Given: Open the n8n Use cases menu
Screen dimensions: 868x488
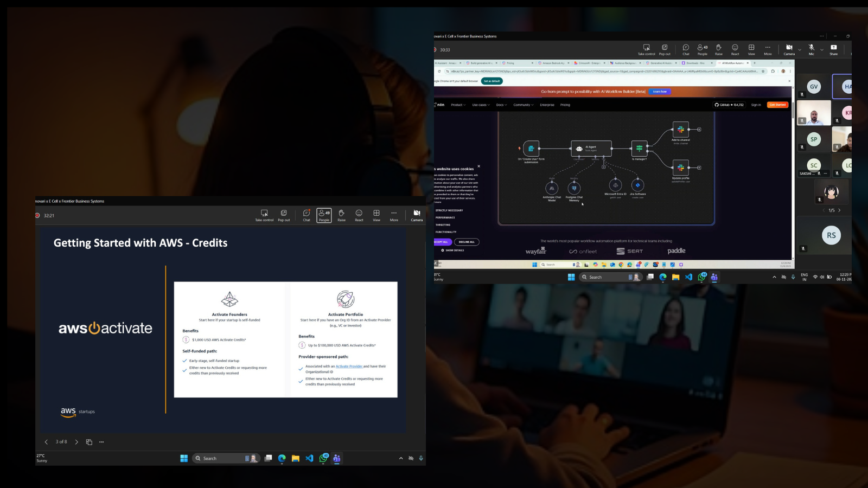Looking at the screenshot, I should coord(481,105).
